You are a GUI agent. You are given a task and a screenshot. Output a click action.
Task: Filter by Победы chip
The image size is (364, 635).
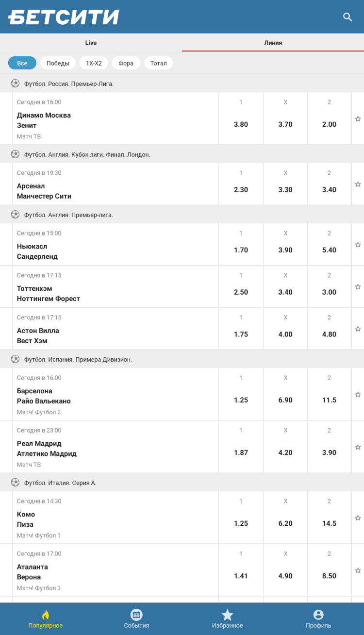tap(58, 63)
